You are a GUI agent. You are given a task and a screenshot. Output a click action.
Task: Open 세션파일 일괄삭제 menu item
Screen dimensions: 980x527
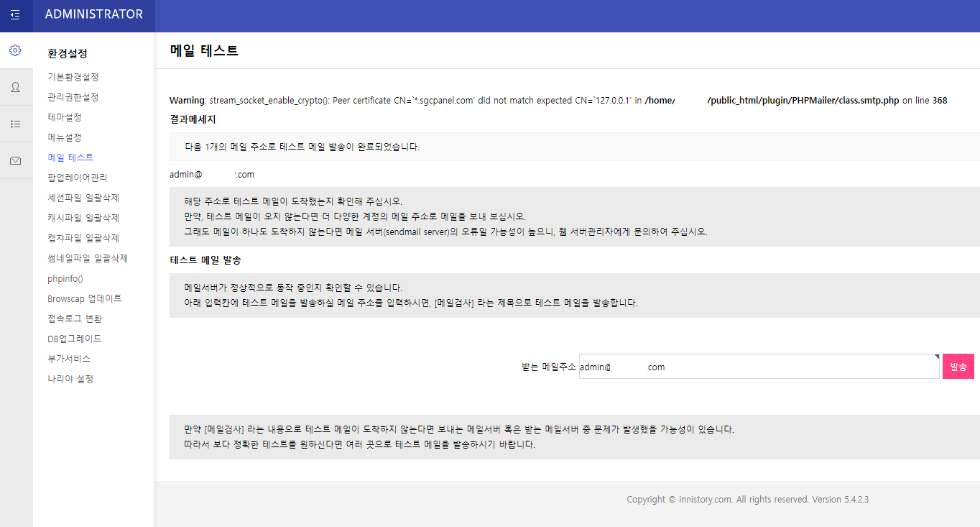pos(83,198)
